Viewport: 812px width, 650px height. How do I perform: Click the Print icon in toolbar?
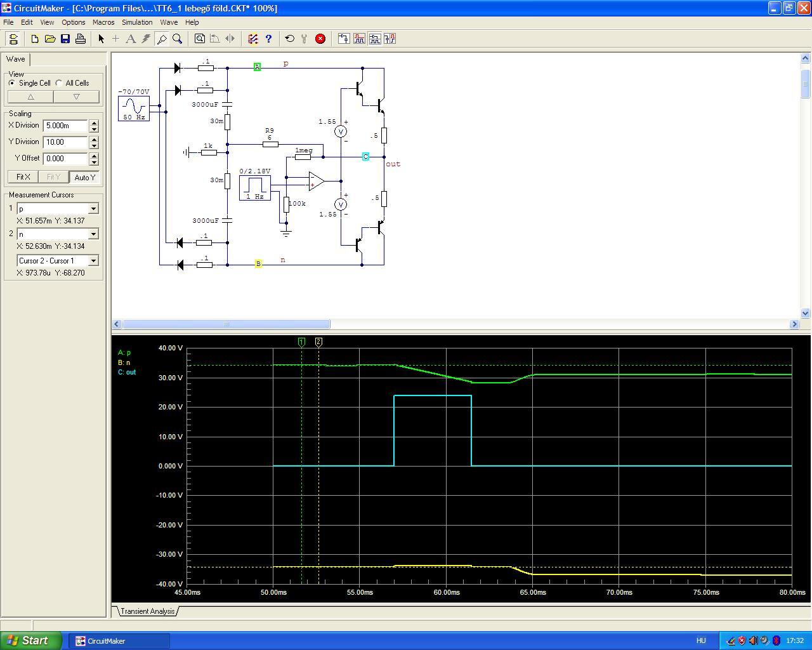[x=81, y=39]
